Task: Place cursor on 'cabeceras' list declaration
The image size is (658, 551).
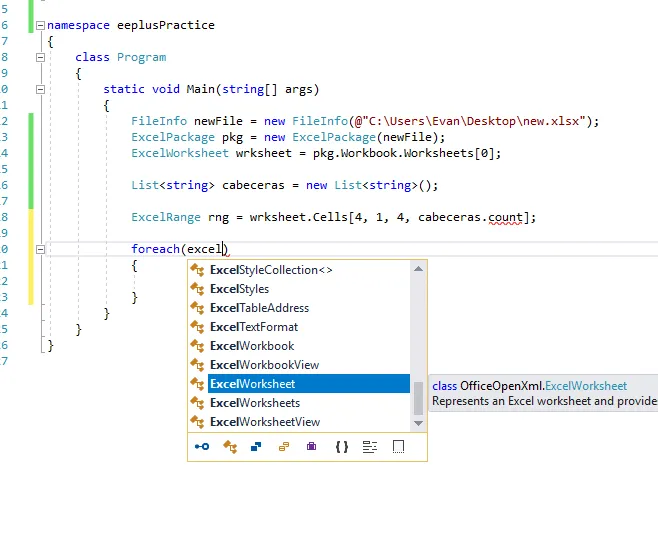Action: coord(253,185)
